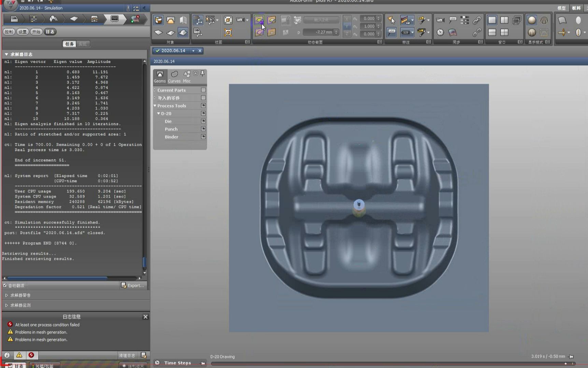Screen dimensions: 588x368
Task: Toggle visibility box for Punch
Action: [203, 129]
